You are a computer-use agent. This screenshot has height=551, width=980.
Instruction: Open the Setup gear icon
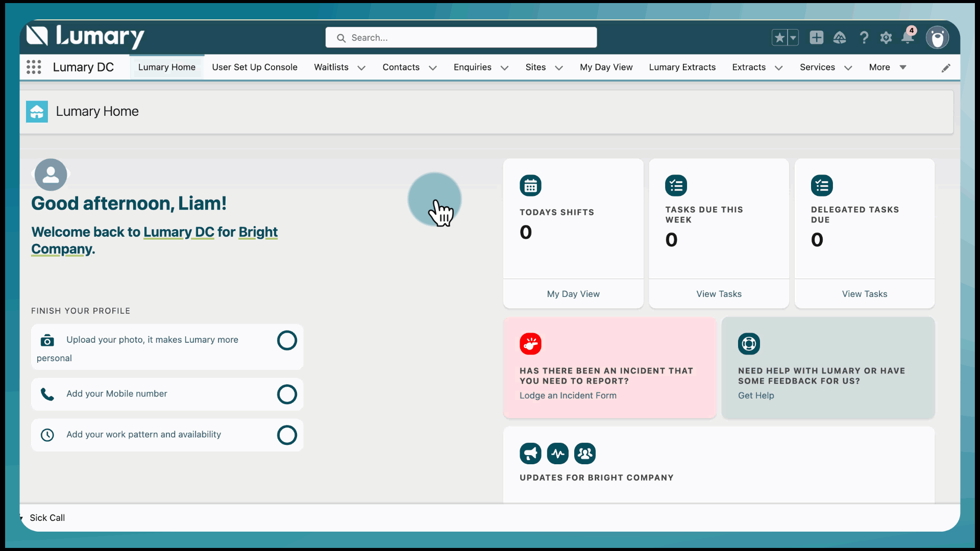886,38
